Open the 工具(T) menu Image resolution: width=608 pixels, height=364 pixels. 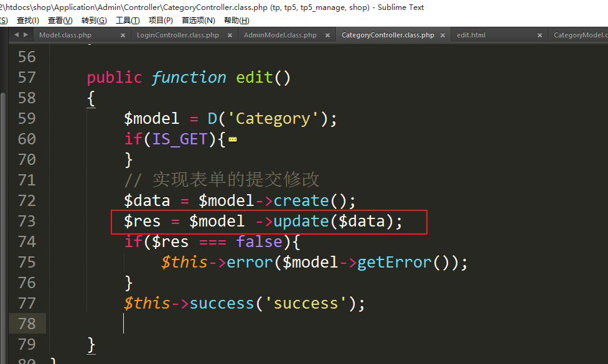pos(127,21)
